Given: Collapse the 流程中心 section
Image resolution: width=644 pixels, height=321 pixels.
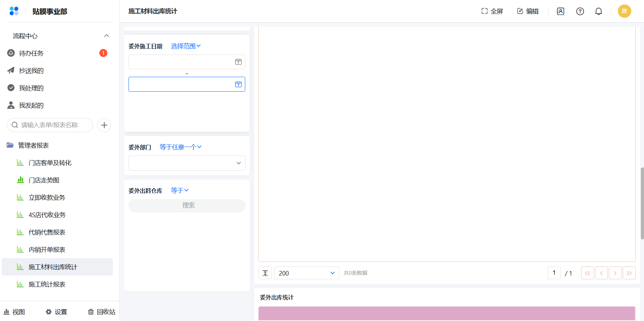Looking at the screenshot, I should pos(107,36).
